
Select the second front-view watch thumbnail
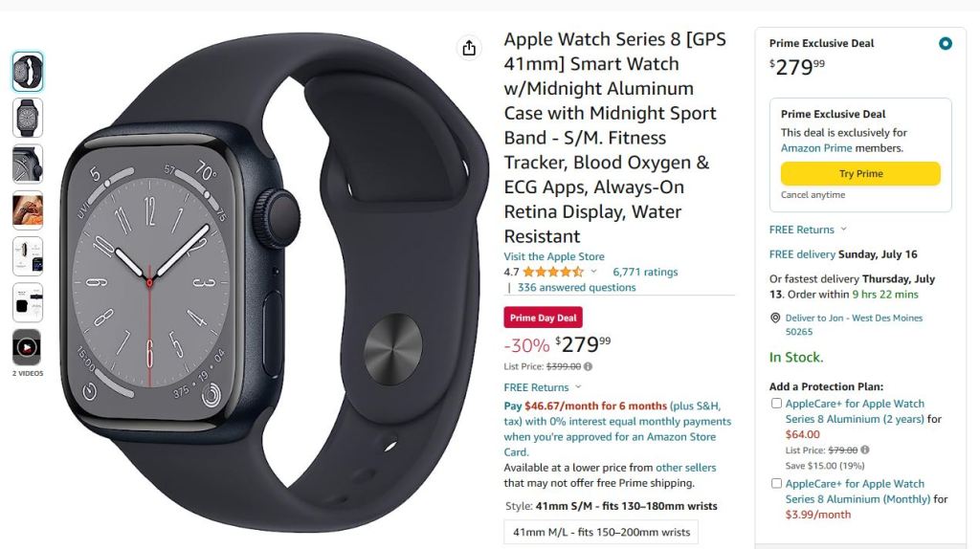pyautogui.click(x=28, y=118)
